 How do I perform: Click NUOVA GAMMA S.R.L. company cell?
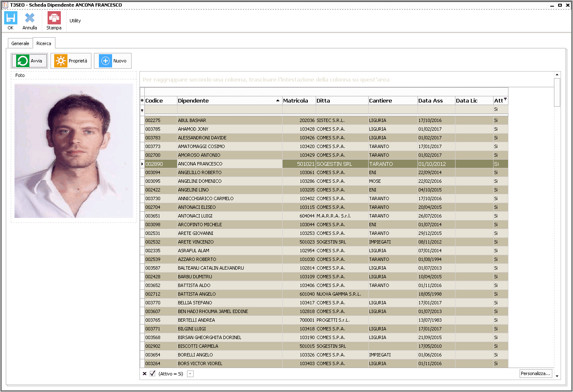click(342, 294)
